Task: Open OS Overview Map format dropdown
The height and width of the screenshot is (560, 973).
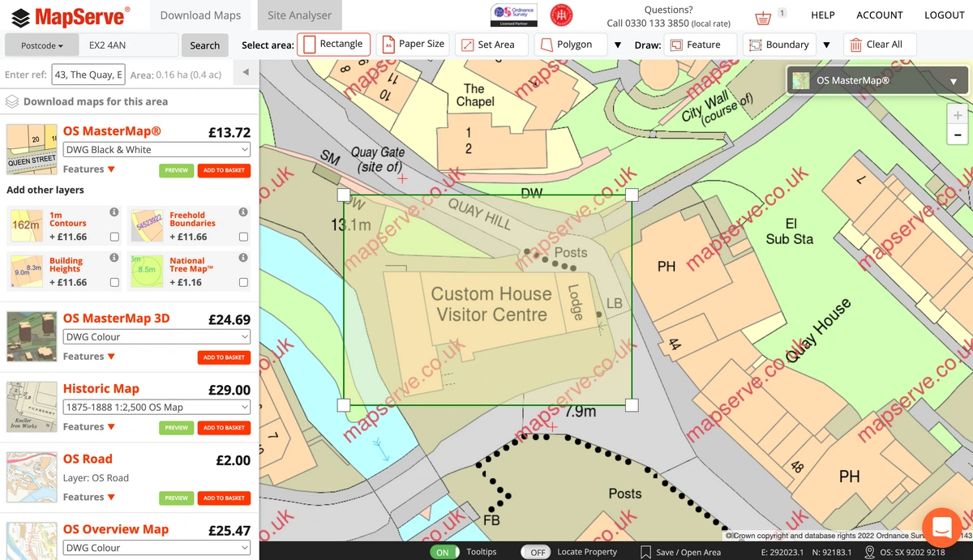Action: 156,548
